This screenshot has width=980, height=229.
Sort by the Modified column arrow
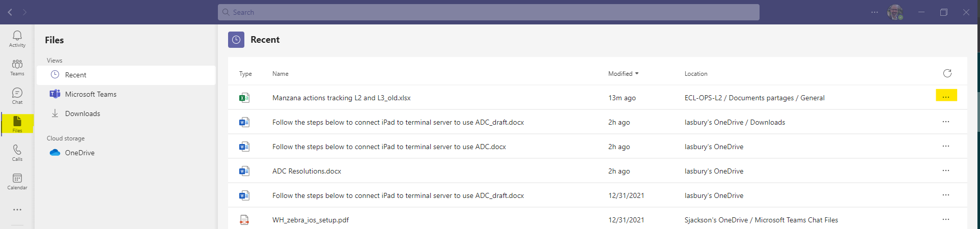(636, 74)
